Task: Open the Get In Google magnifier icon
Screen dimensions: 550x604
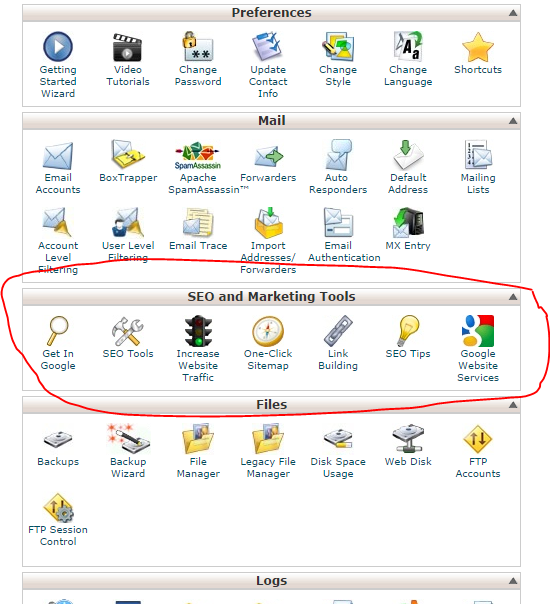Action: point(58,331)
